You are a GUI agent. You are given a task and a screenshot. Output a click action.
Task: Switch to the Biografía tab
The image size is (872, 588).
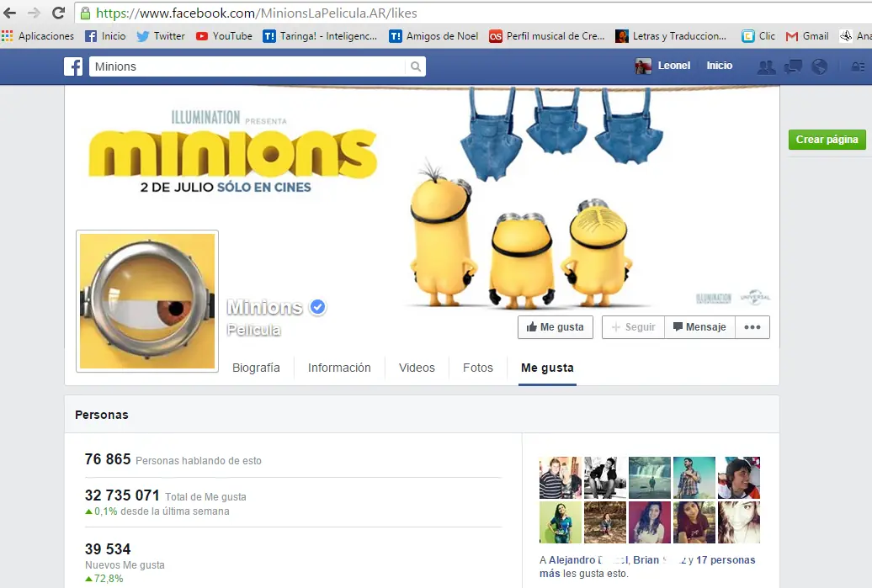coord(256,368)
